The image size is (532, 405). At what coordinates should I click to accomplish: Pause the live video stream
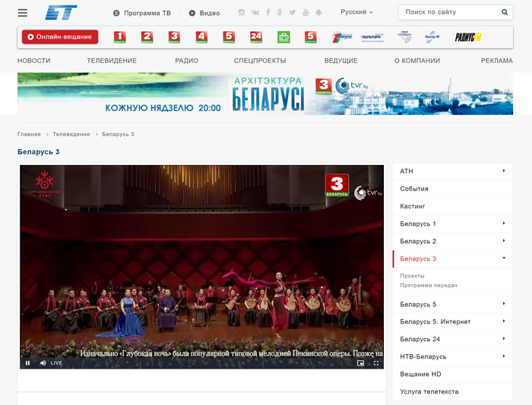tap(28, 363)
